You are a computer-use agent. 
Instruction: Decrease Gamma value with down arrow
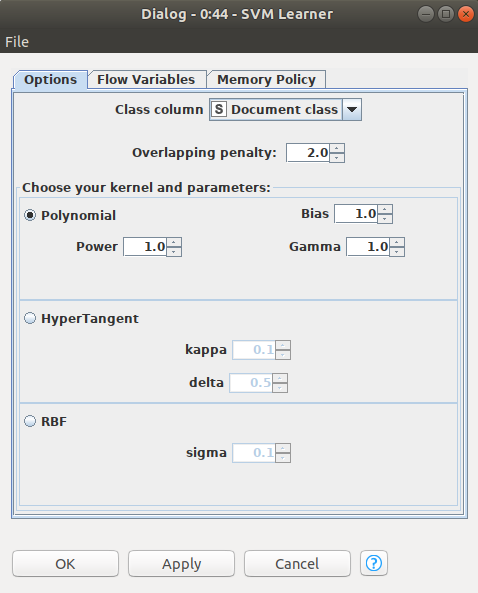coord(397,251)
